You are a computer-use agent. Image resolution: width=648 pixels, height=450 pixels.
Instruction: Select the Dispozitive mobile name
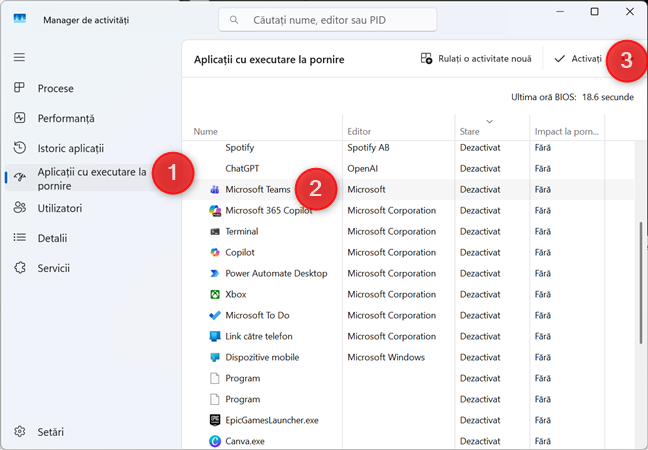coord(262,357)
